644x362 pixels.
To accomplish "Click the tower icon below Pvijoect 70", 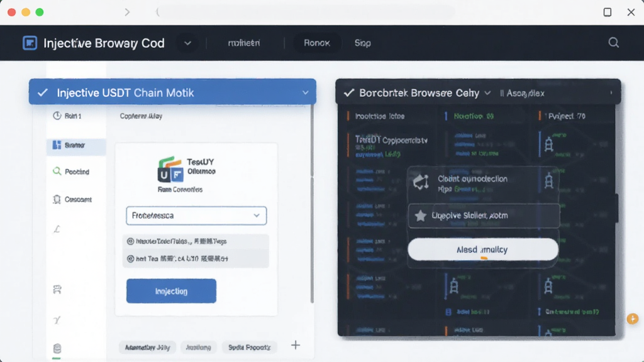I will [x=548, y=145].
